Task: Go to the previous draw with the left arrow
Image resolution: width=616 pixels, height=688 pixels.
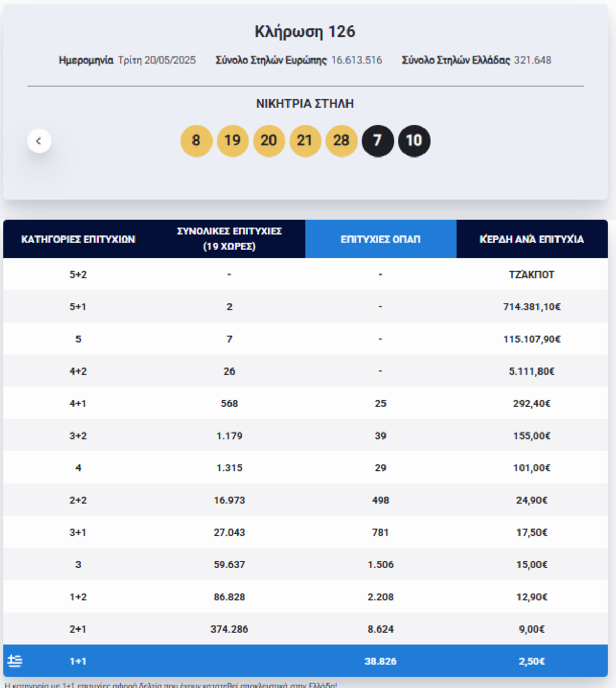Action: click(39, 141)
